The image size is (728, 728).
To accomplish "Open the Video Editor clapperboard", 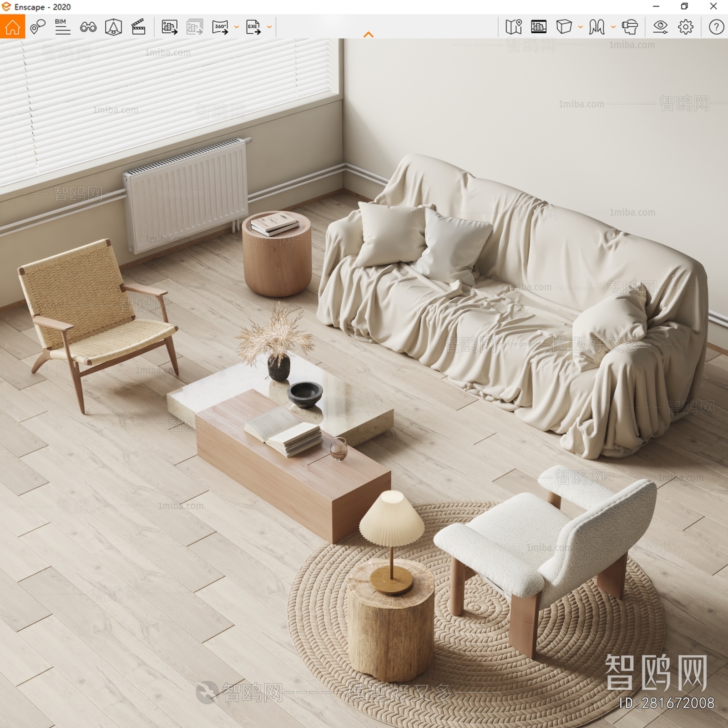I will pos(138,27).
